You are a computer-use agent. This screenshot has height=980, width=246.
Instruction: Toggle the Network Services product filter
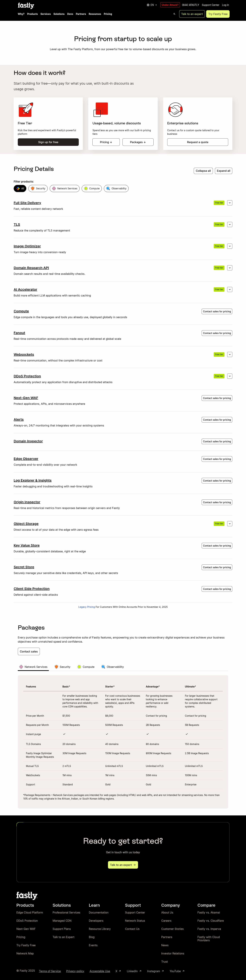pyautogui.click(x=65, y=188)
